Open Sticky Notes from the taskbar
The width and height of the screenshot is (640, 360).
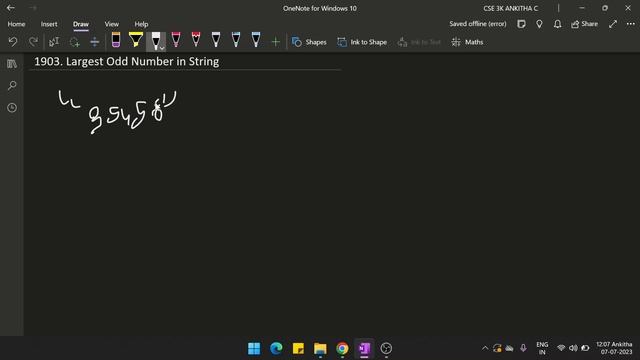pyautogui.click(x=298, y=348)
